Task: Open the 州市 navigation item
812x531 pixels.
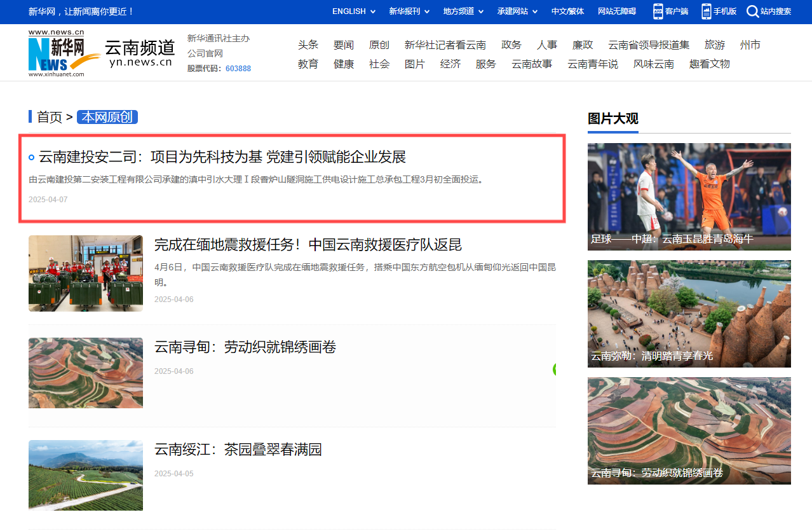Action: [750, 45]
